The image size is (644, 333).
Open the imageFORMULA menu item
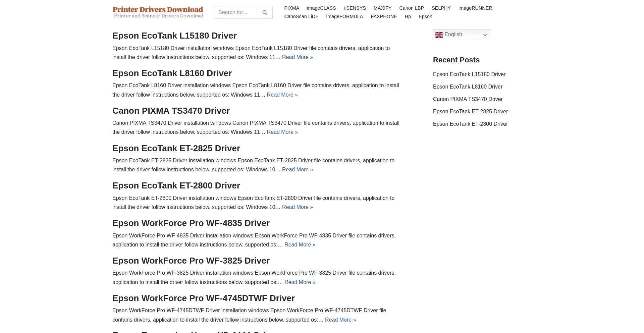click(344, 16)
